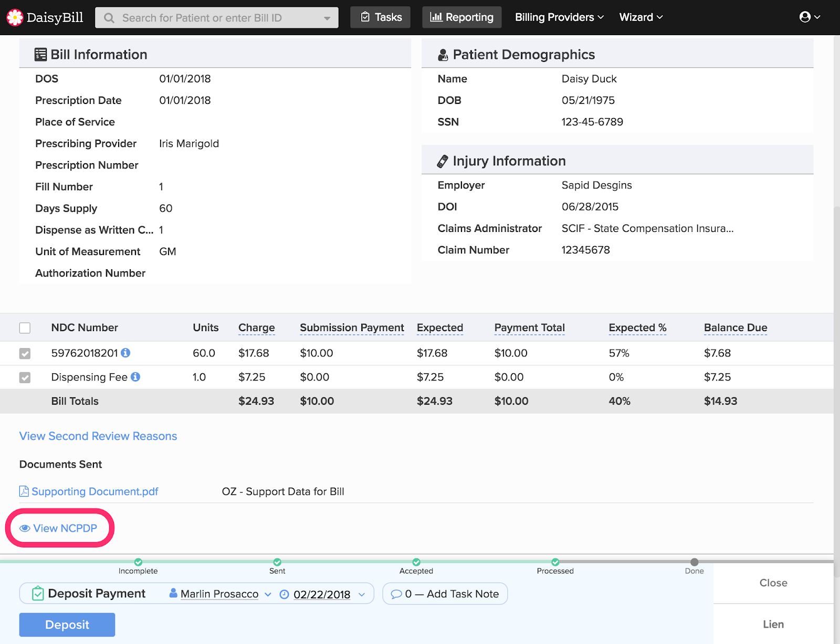The width and height of the screenshot is (840, 644).
Task: Click prescribing provider Iris Marigold
Action: [189, 144]
